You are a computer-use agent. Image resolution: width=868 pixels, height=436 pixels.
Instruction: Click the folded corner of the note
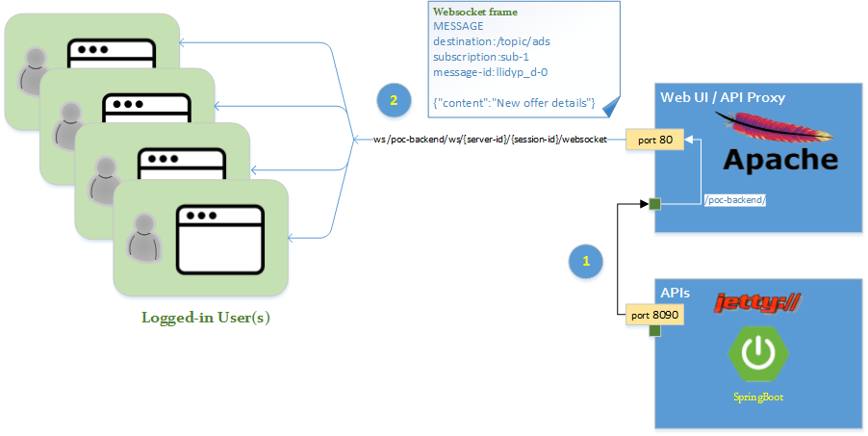(x=609, y=107)
